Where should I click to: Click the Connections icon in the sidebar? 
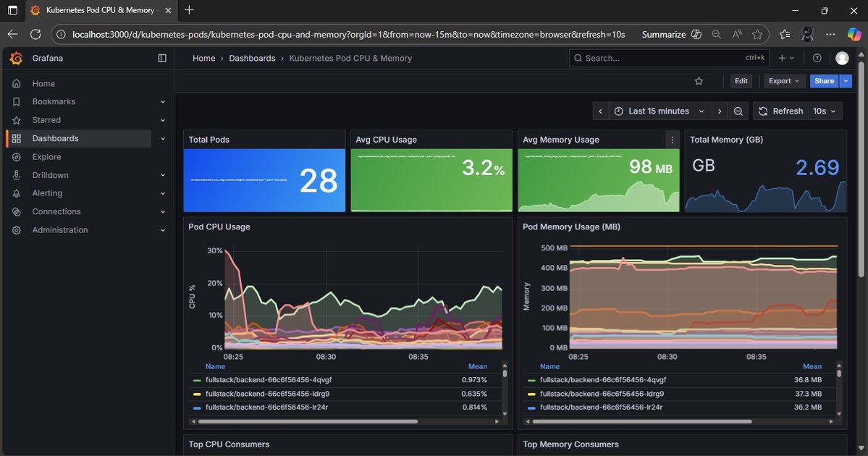click(x=17, y=212)
